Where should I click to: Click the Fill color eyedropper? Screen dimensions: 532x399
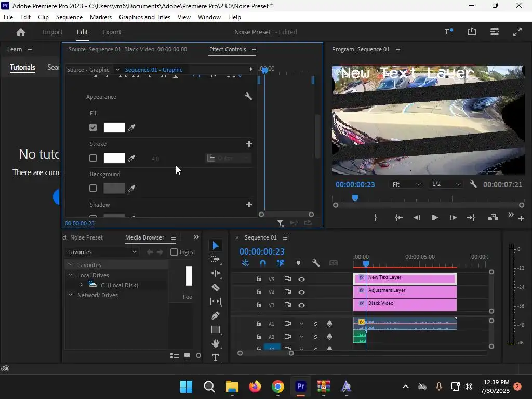132,128
